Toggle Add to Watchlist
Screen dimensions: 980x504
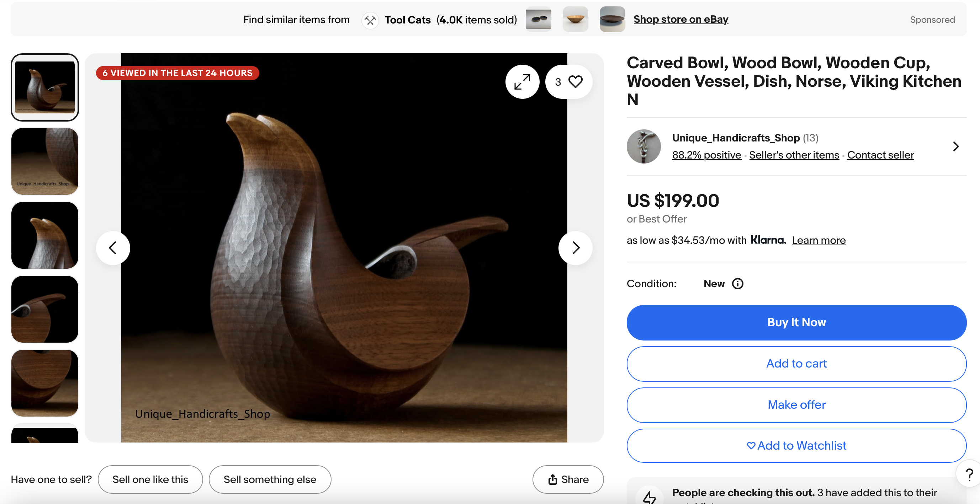(x=796, y=445)
